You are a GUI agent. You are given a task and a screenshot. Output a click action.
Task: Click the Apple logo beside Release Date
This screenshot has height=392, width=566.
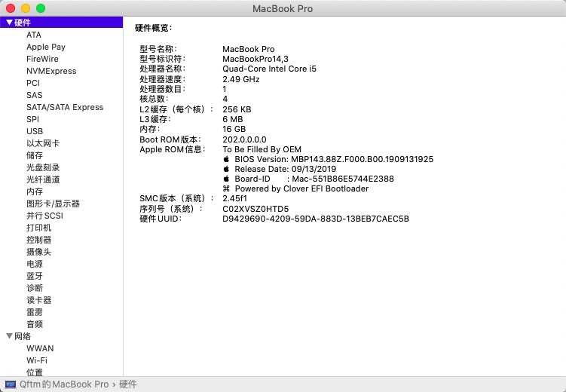[x=226, y=169]
